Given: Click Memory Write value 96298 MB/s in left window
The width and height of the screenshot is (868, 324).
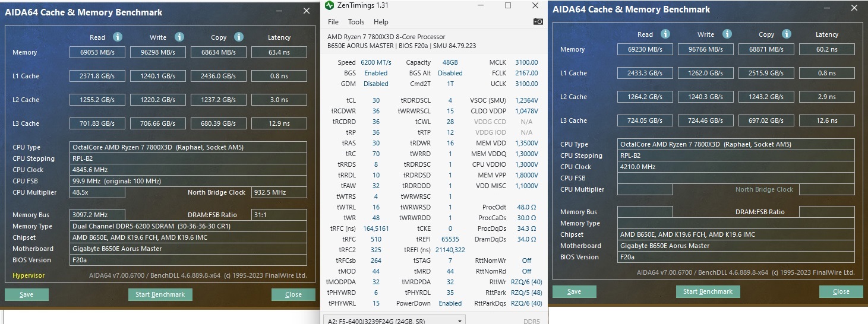Looking at the screenshot, I should pyautogui.click(x=158, y=52).
